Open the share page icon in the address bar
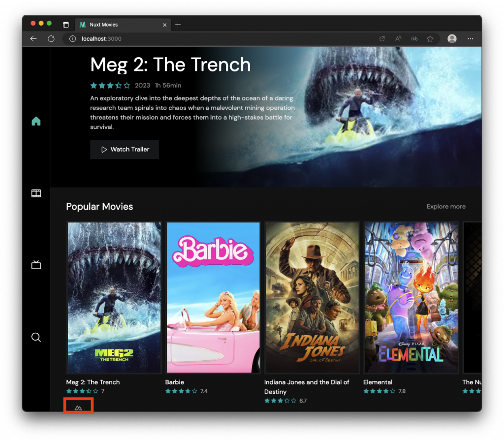Screen dimensions: 504x441 pos(382,38)
